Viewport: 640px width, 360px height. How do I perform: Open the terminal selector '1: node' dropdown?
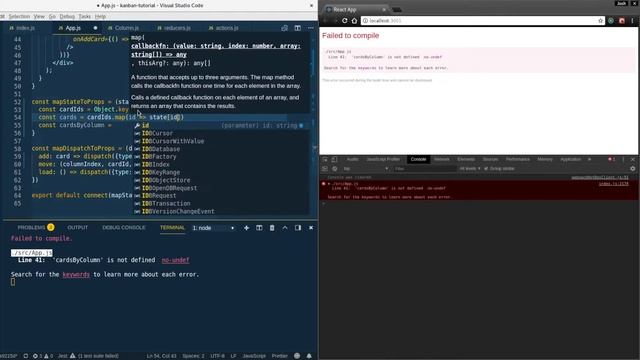[x=213, y=228]
